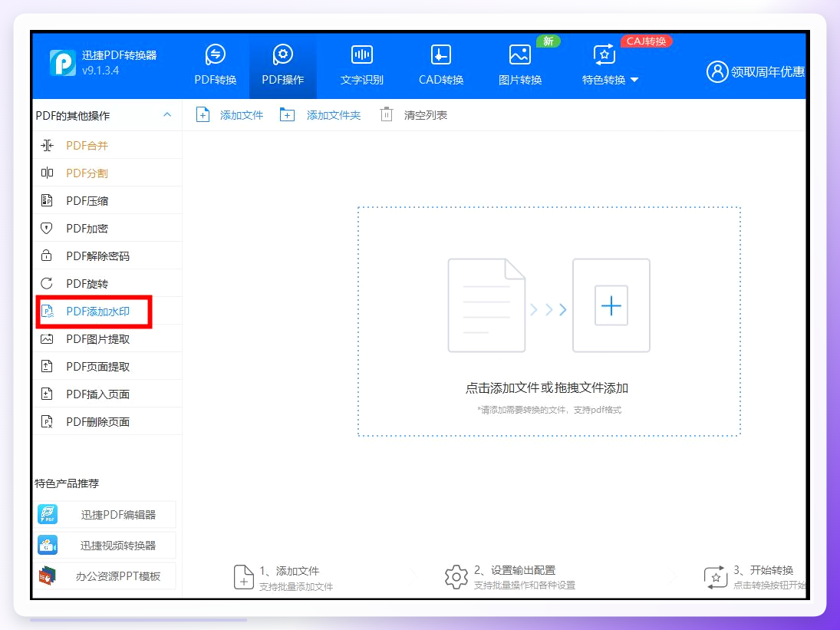The image size is (840, 630).
Task: Collapse the PDF的其他操作 section chevron
Action: [167, 114]
